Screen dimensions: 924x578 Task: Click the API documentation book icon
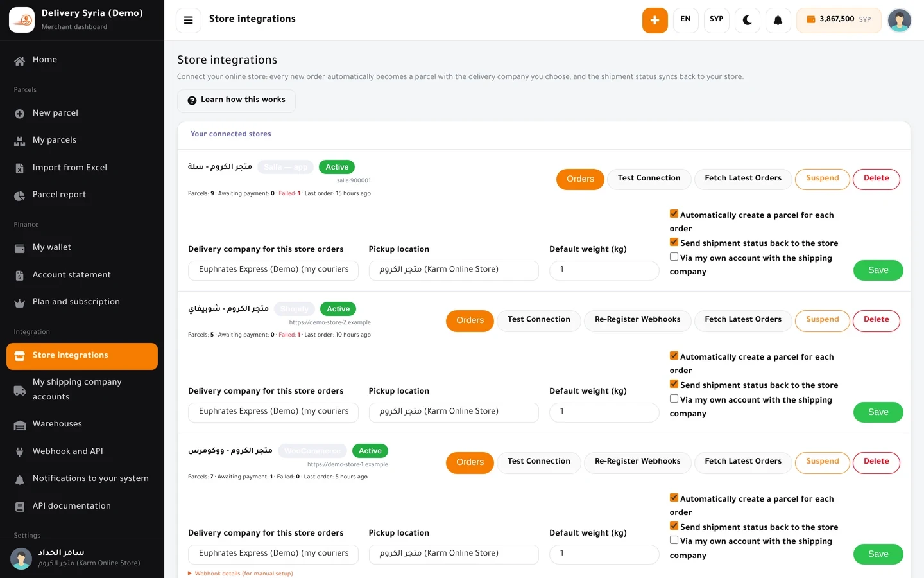[20, 507]
